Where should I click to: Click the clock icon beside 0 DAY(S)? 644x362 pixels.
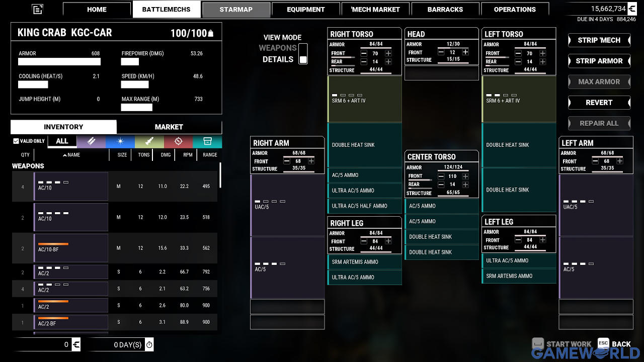point(149,344)
